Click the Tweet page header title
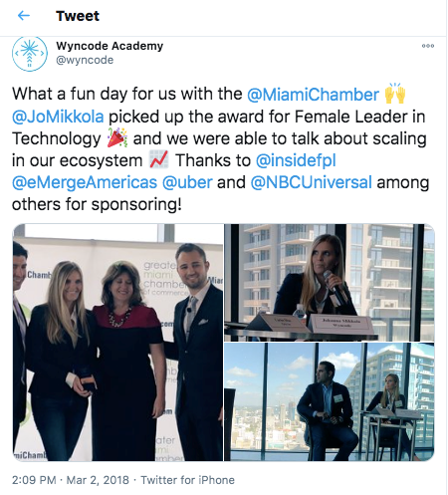The height and width of the screenshot is (495, 448). pyautogui.click(x=78, y=16)
